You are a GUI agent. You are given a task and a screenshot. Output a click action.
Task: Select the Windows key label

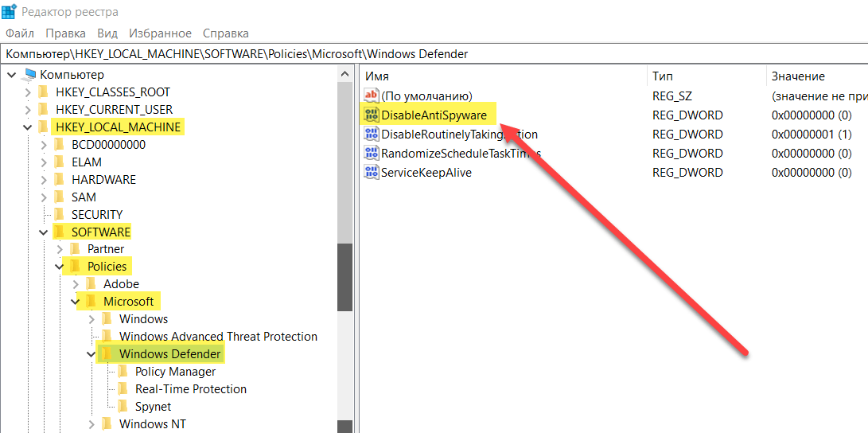pyautogui.click(x=143, y=319)
